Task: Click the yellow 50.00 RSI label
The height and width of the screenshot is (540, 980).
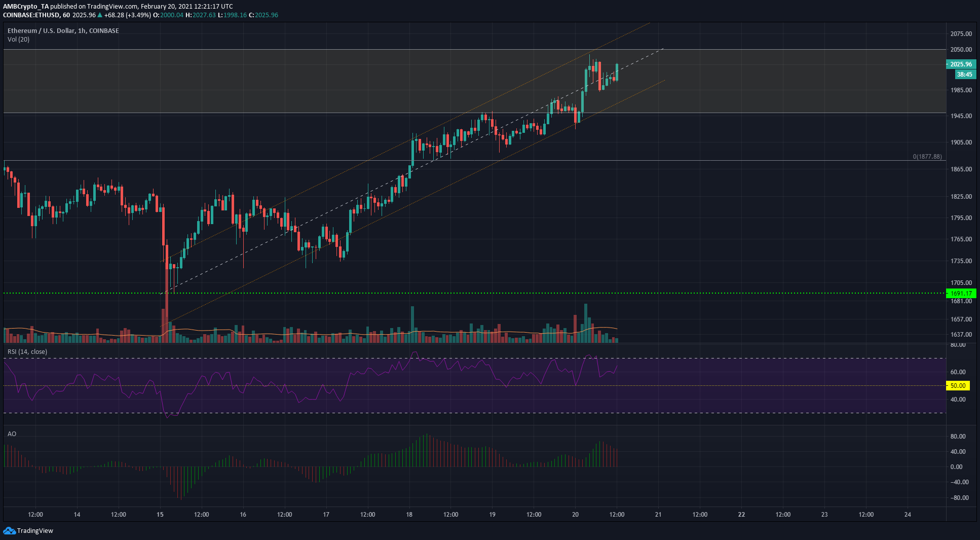Action: [x=958, y=386]
